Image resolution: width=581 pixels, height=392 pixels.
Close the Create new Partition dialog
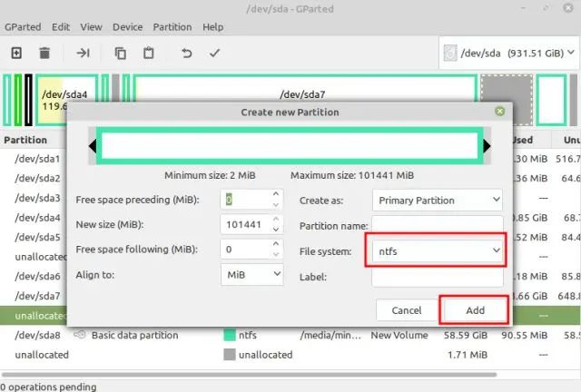point(499,112)
